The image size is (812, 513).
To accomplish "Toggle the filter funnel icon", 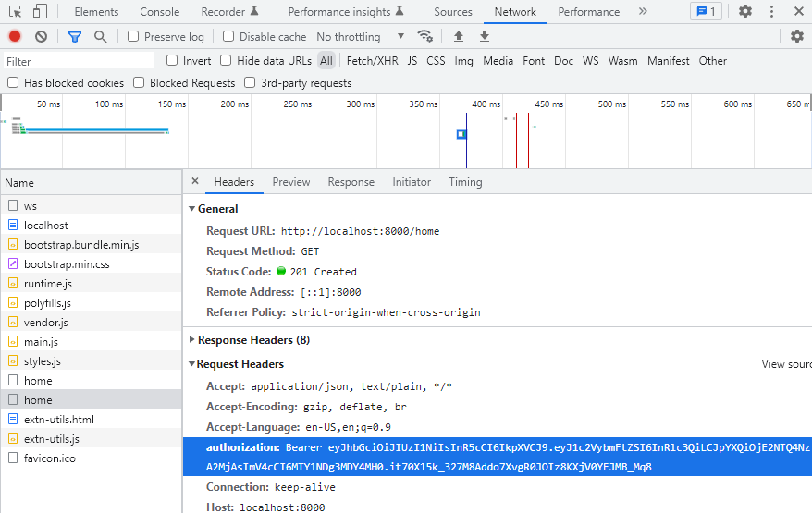I will coord(75,36).
